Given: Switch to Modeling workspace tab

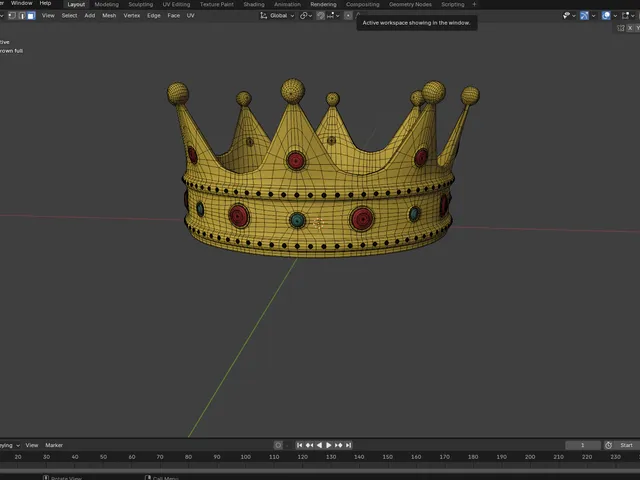Looking at the screenshot, I should (107, 4).
